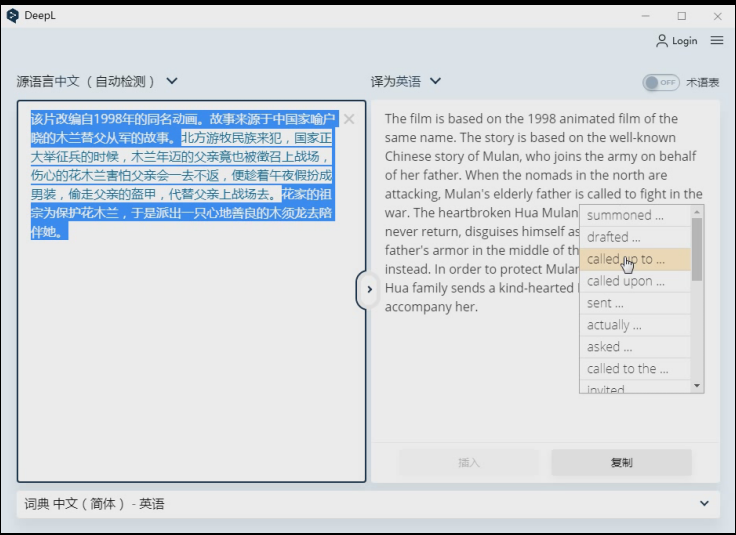Click the 复制 copy button
The height and width of the screenshot is (535, 736).
pyautogui.click(x=621, y=463)
